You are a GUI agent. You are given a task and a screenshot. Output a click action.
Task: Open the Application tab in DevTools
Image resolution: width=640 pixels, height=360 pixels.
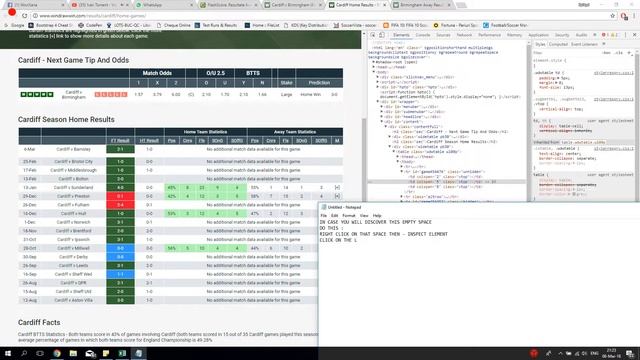pos(538,35)
